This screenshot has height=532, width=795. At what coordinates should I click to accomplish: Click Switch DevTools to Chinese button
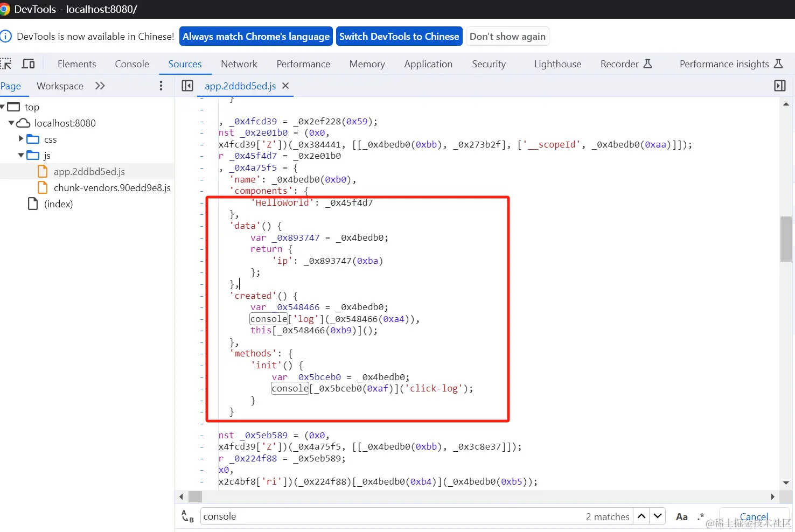399,36
